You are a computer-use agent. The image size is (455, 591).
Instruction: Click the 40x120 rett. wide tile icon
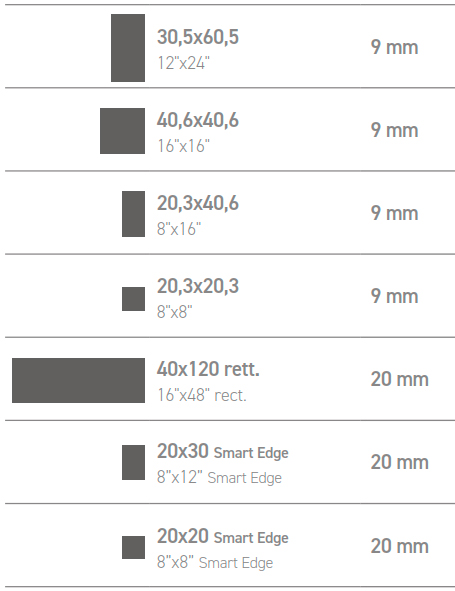pyautogui.click(x=78, y=380)
